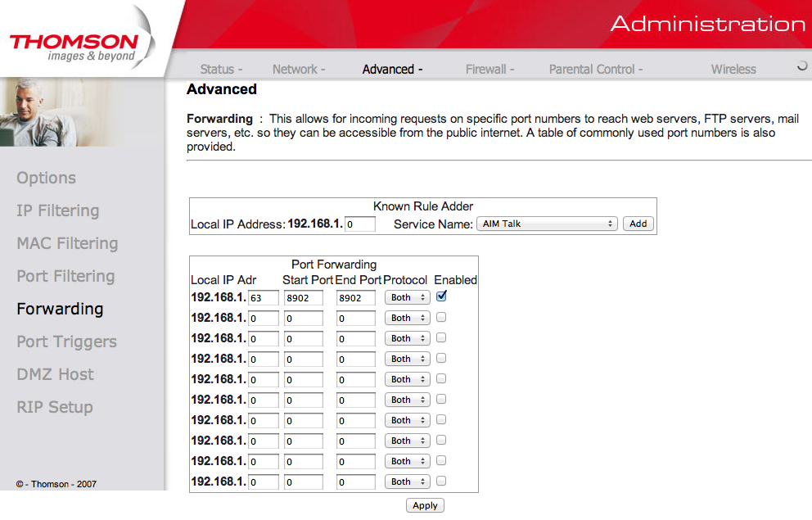812x520 pixels.
Task: Click the third row Start Port field
Action: [x=304, y=339]
